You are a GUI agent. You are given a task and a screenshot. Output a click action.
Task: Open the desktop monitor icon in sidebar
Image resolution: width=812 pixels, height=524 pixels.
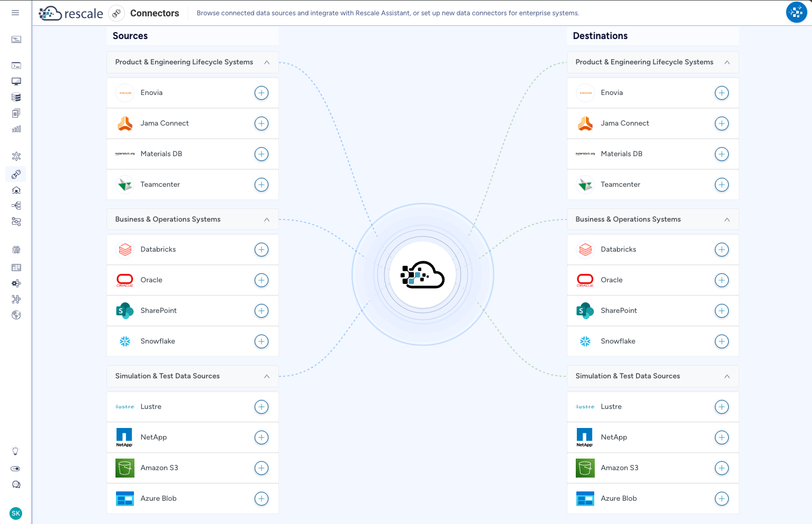pyautogui.click(x=16, y=81)
